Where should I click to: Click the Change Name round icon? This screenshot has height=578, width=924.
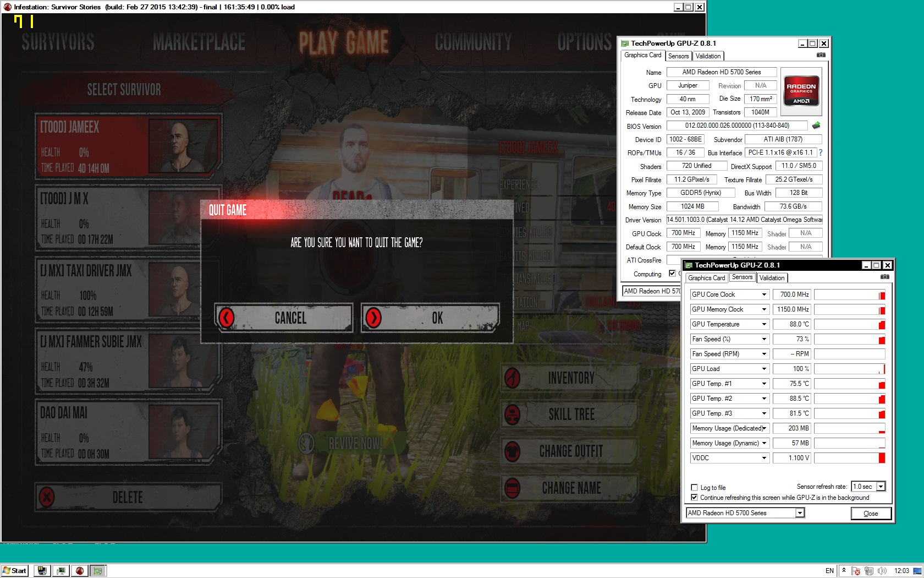coord(513,488)
